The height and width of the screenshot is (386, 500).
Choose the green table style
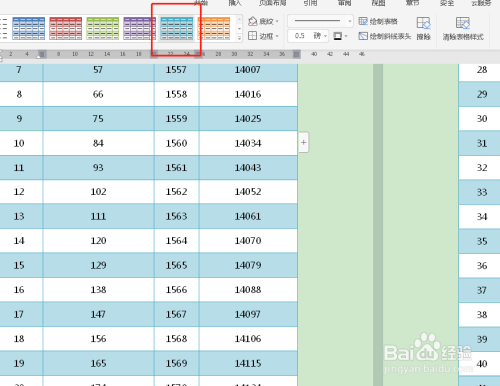pyautogui.click(x=103, y=29)
